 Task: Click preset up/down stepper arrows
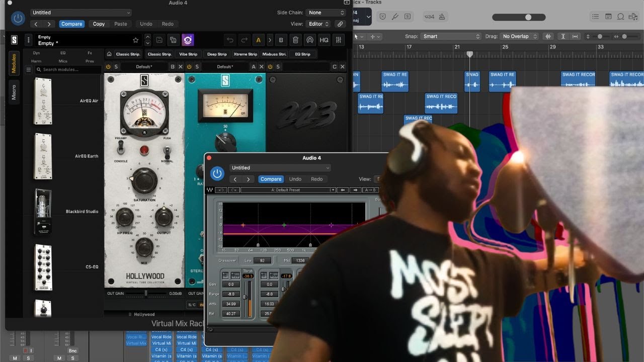pyautogui.click(x=147, y=40)
